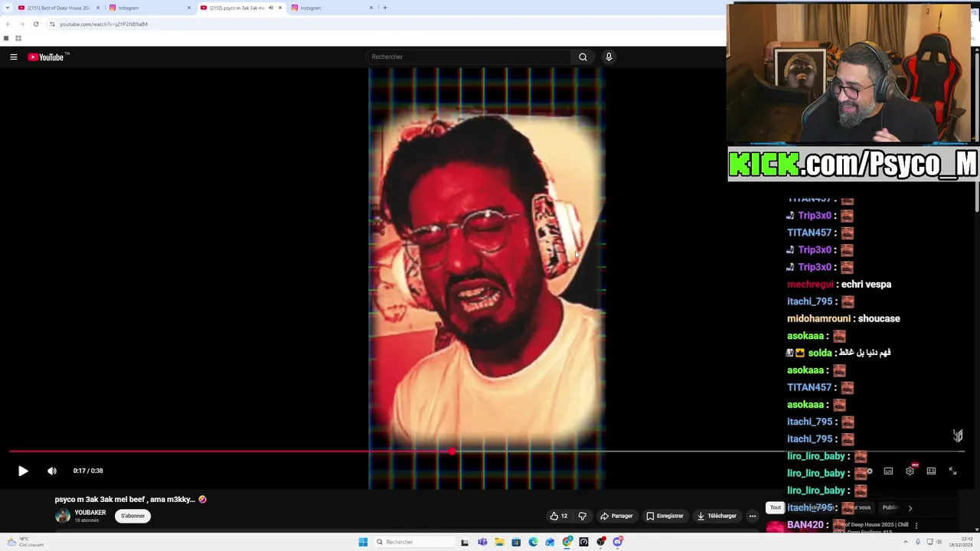Select the Tout filter chip
980x551 pixels.
coord(776,507)
